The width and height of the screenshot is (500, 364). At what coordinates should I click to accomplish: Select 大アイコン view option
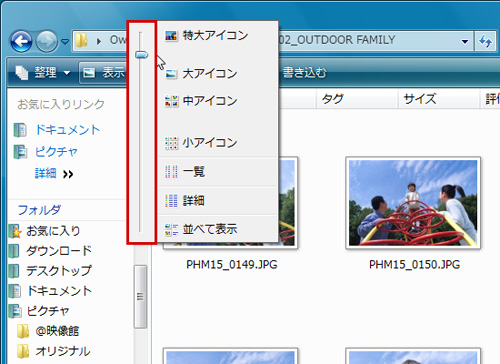coord(218,73)
